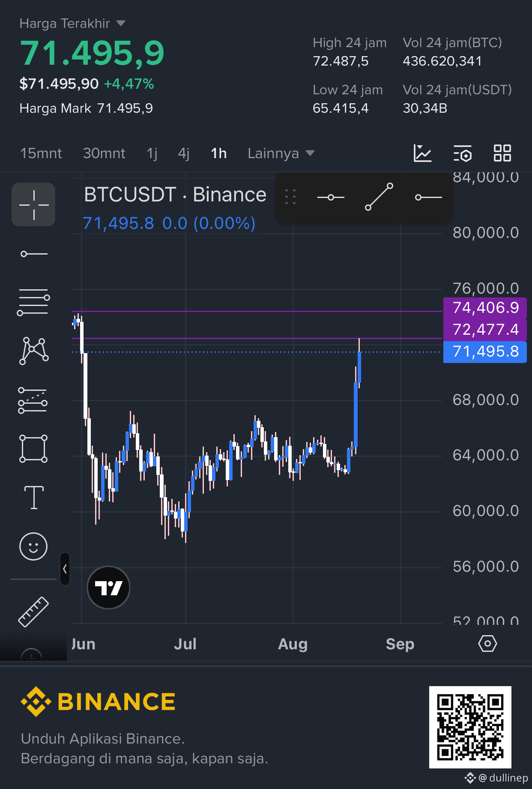Screen dimensions: 532x789
Task: Select the ruler measure tool
Action: click(33, 612)
